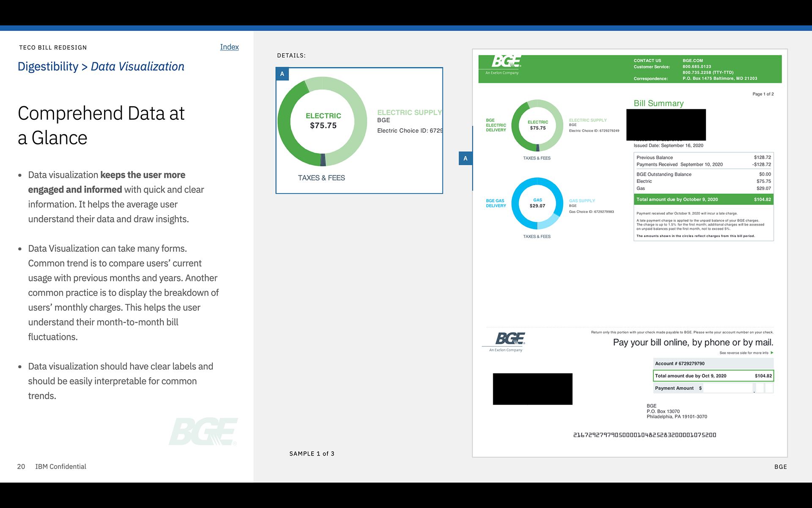Viewport: 812px width, 508px height.
Task: Click the 'Previous Balance' line
Action: click(x=704, y=157)
